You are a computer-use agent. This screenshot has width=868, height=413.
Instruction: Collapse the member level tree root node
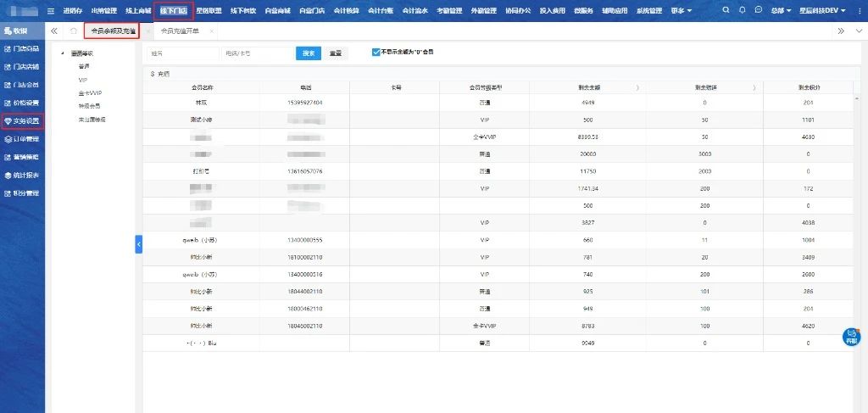[64, 53]
